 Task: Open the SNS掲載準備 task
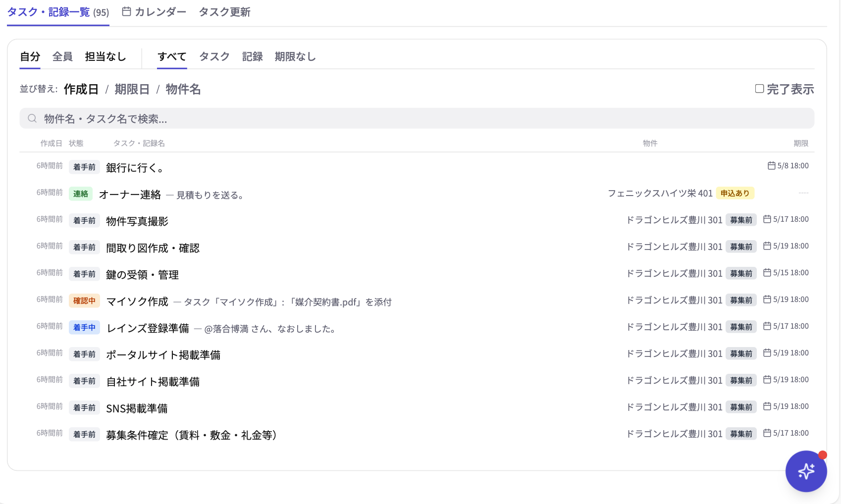(x=137, y=408)
